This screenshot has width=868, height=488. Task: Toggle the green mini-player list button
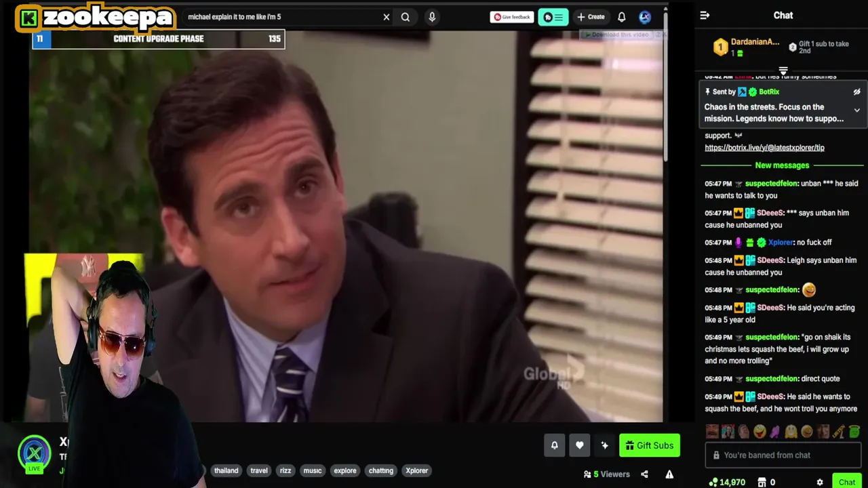553,17
